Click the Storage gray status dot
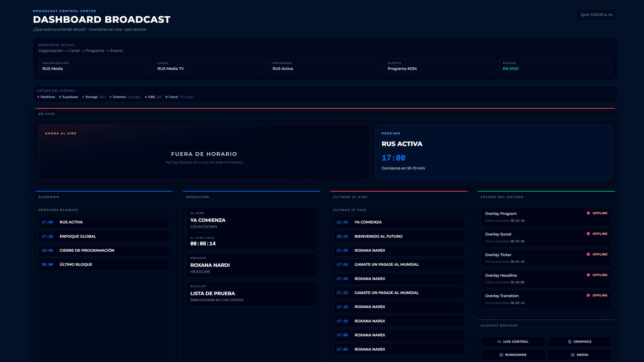 83,97
